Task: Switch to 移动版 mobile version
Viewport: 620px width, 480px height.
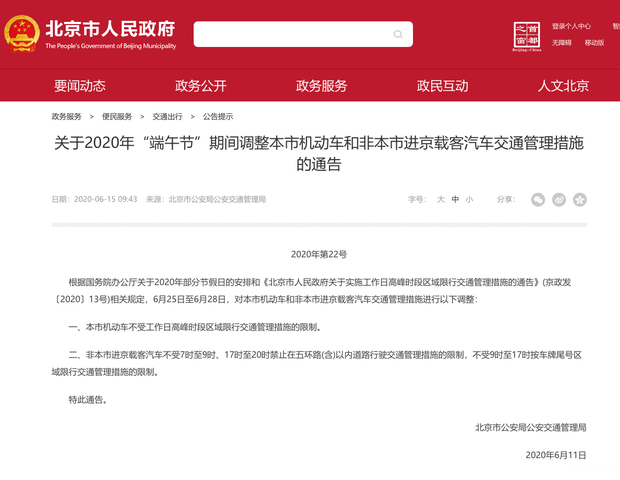Action: point(594,43)
